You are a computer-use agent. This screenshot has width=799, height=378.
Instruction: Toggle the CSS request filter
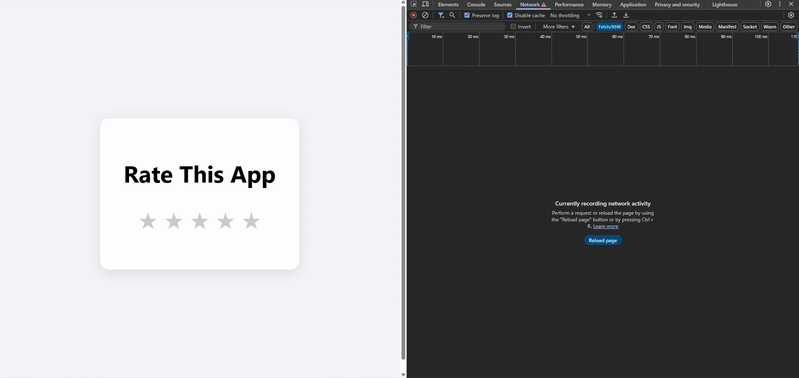tap(646, 26)
